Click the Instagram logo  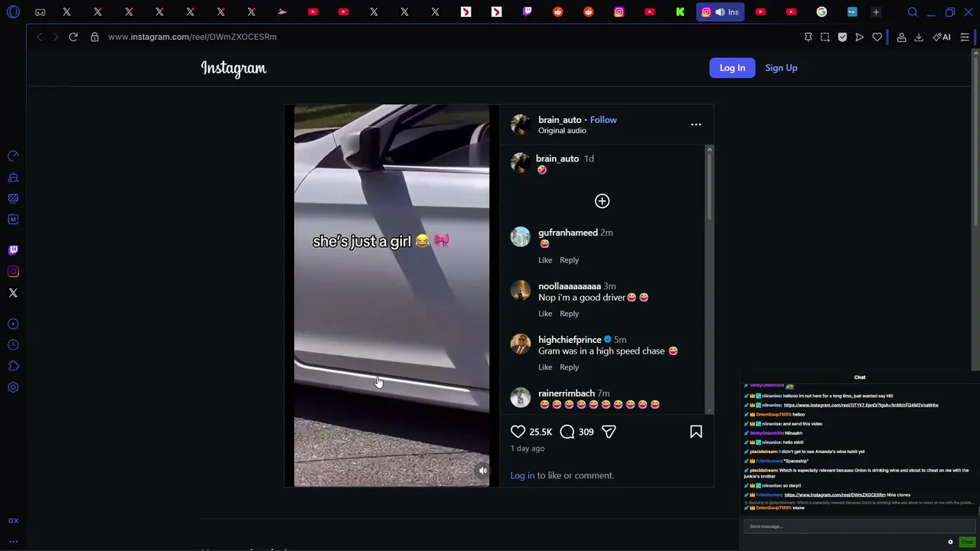tap(234, 68)
